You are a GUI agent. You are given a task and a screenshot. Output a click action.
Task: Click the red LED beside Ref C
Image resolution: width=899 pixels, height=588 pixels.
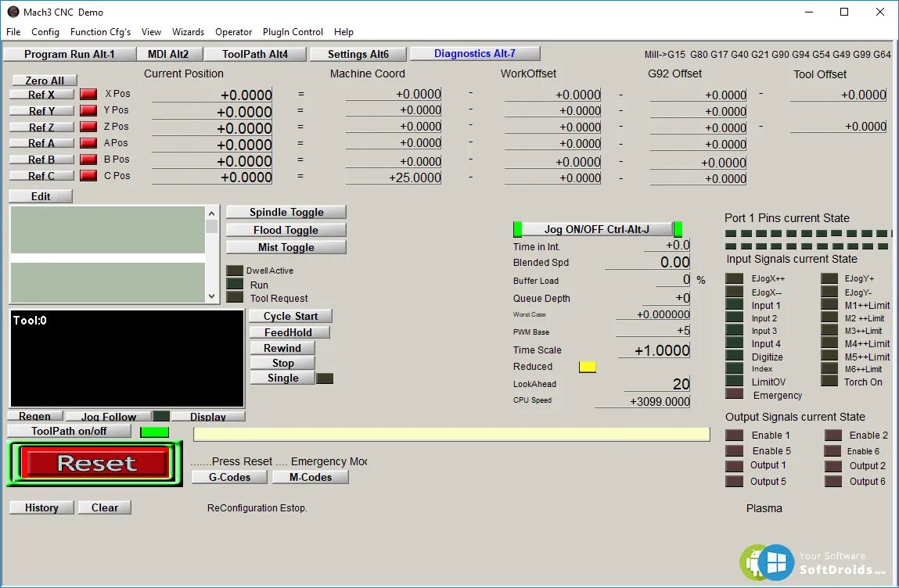pyautogui.click(x=88, y=175)
